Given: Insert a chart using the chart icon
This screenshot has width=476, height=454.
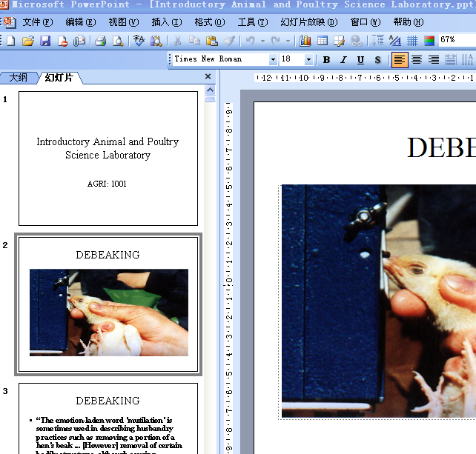Looking at the screenshot, I should [305, 41].
